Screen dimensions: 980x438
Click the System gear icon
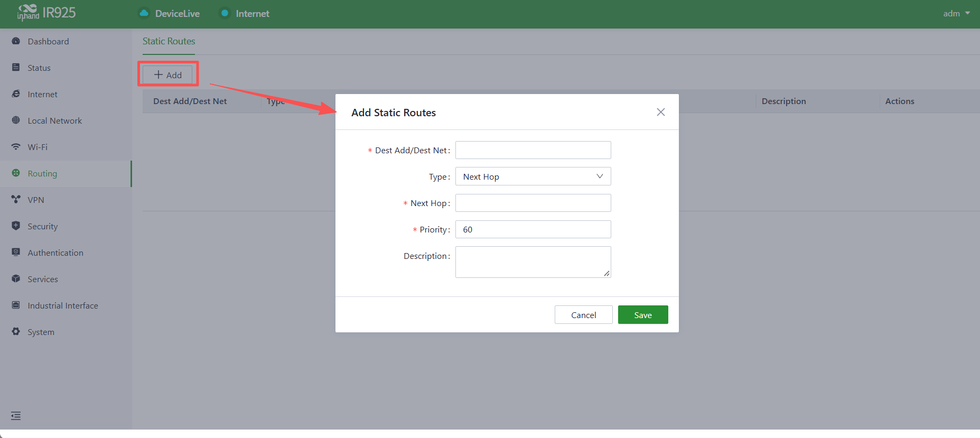pos(16,332)
